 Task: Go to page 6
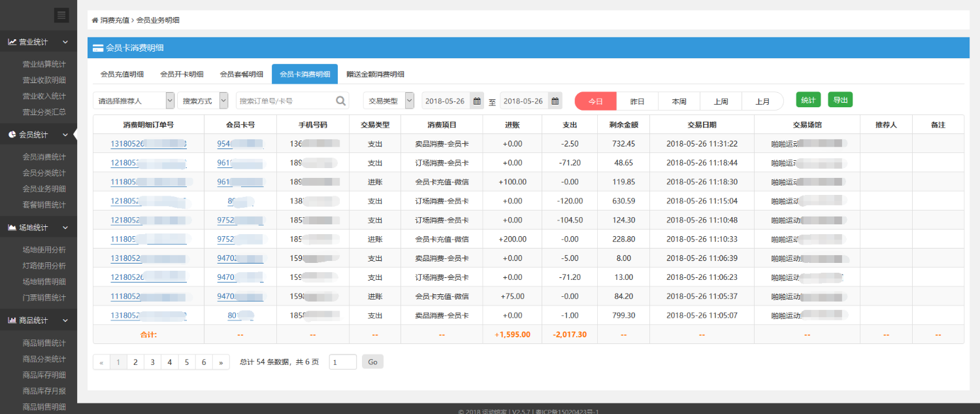[x=204, y=362]
